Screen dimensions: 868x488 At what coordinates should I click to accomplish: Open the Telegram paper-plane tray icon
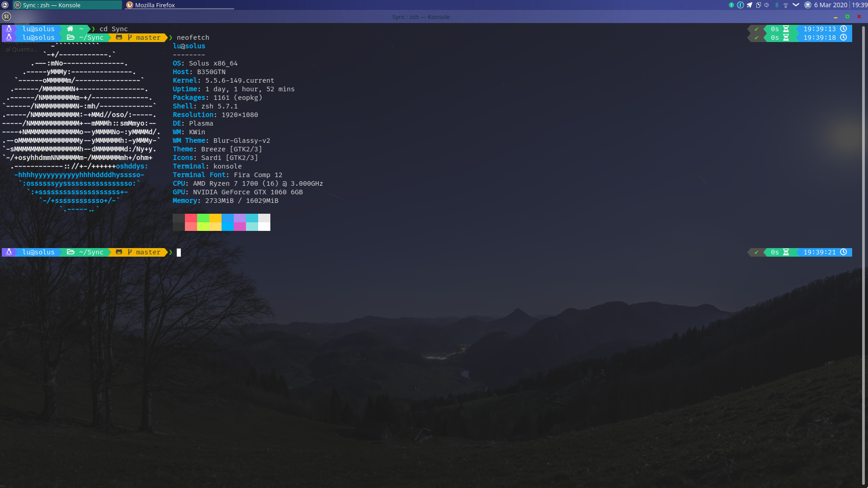(x=750, y=5)
